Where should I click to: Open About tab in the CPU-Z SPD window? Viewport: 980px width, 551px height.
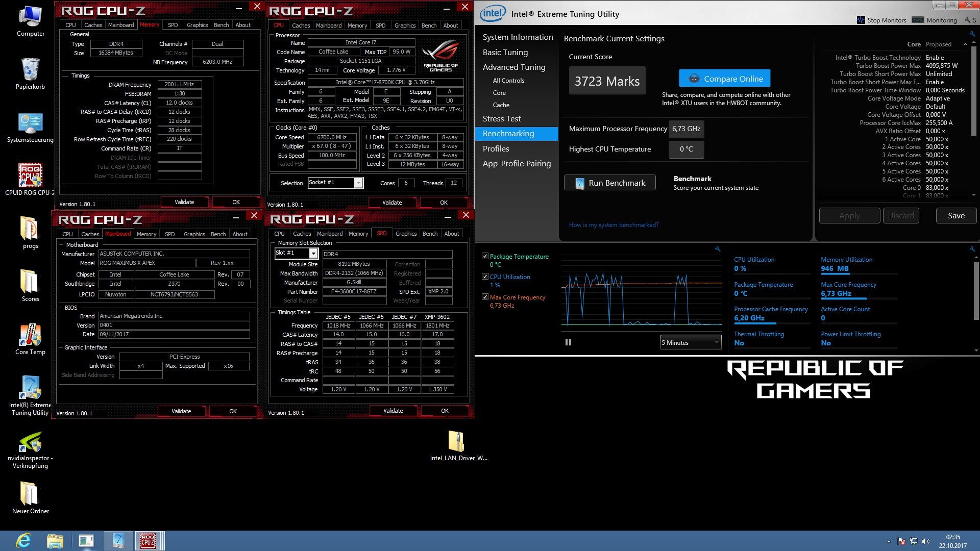[451, 234]
